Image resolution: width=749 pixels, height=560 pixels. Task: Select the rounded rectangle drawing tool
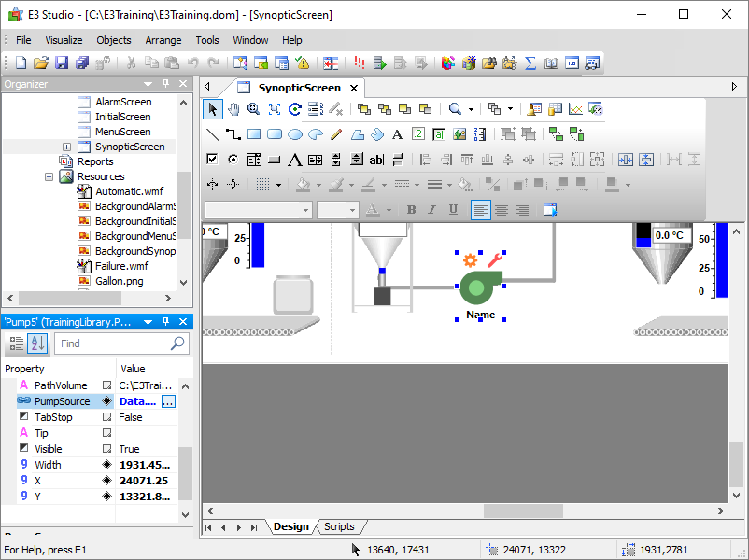275,134
